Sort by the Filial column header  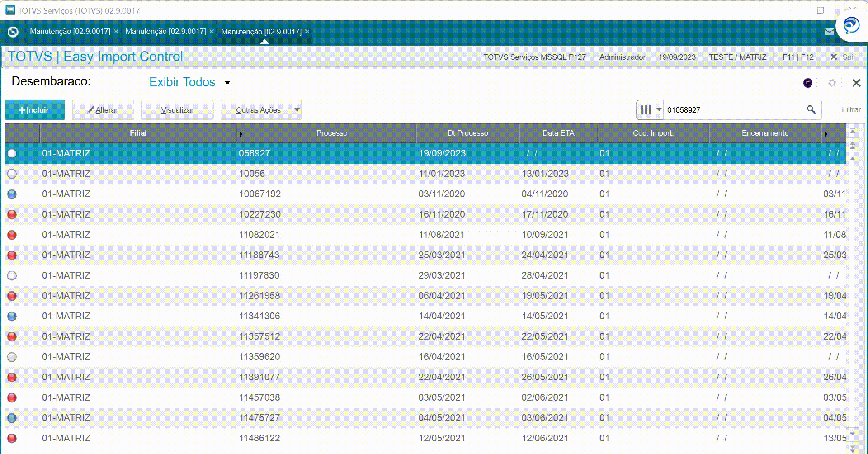138,133
